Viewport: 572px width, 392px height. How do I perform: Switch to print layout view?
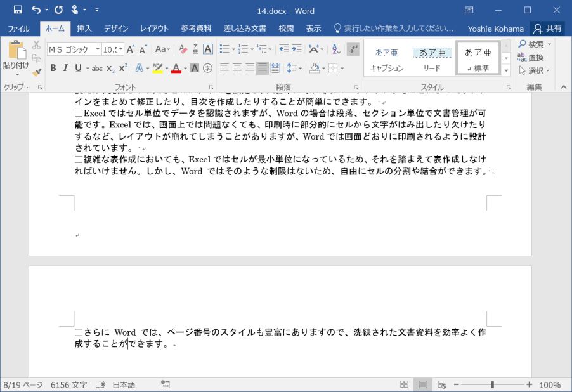click(423, 384)
